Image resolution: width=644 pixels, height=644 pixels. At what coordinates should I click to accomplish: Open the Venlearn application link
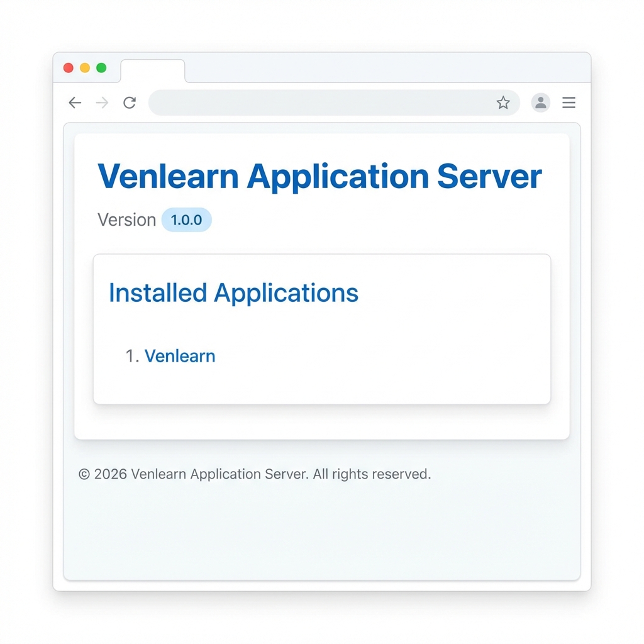180,356
